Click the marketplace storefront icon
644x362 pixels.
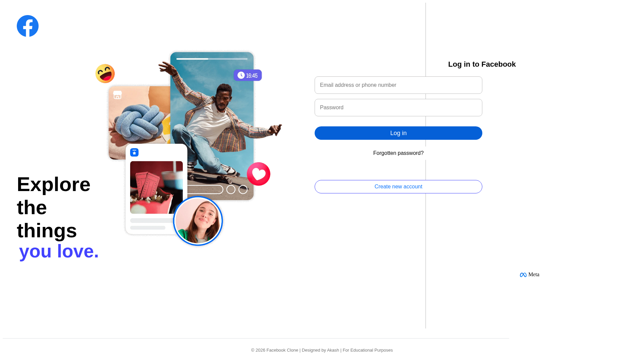click(117, 95)
